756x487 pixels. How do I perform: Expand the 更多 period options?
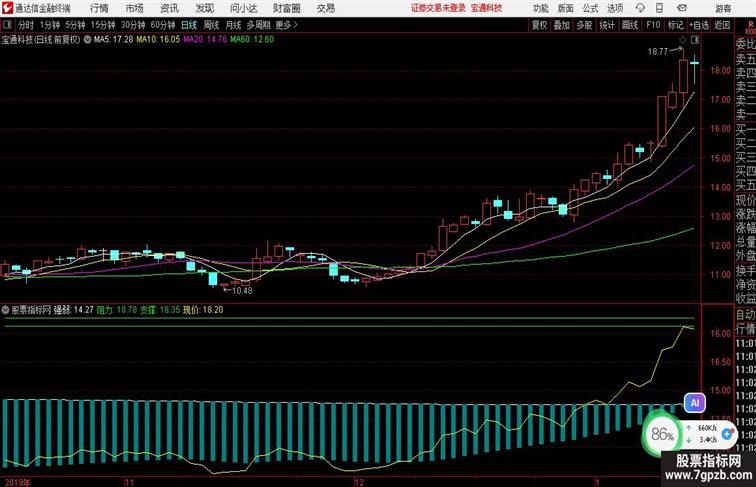click(286, 25)
